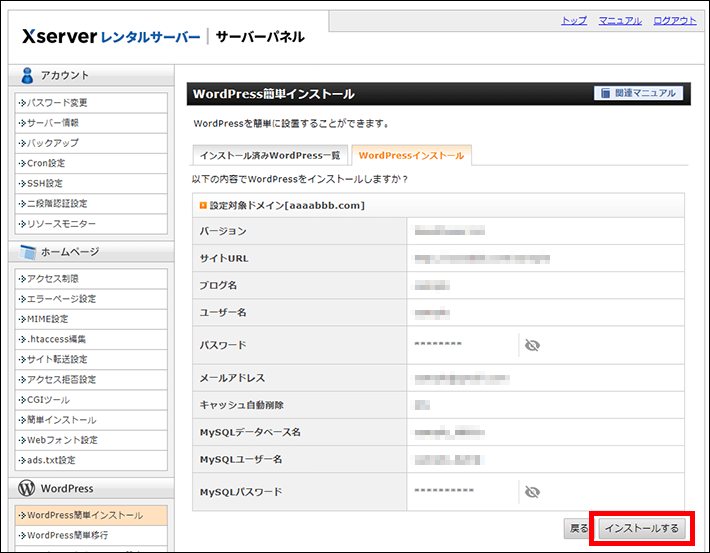This screenshot has height=553, width=710.
Task: Select the WordPressインストール tab
Action: 412,155
